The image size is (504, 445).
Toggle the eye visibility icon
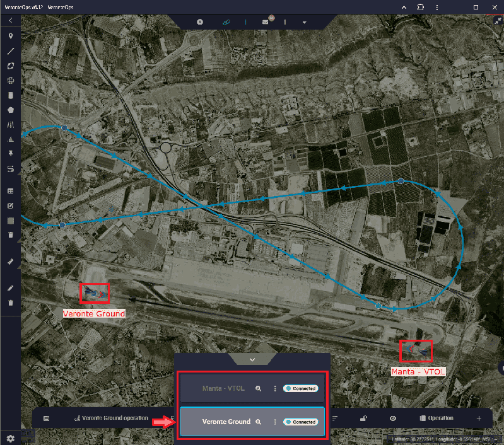pos(393,419)
